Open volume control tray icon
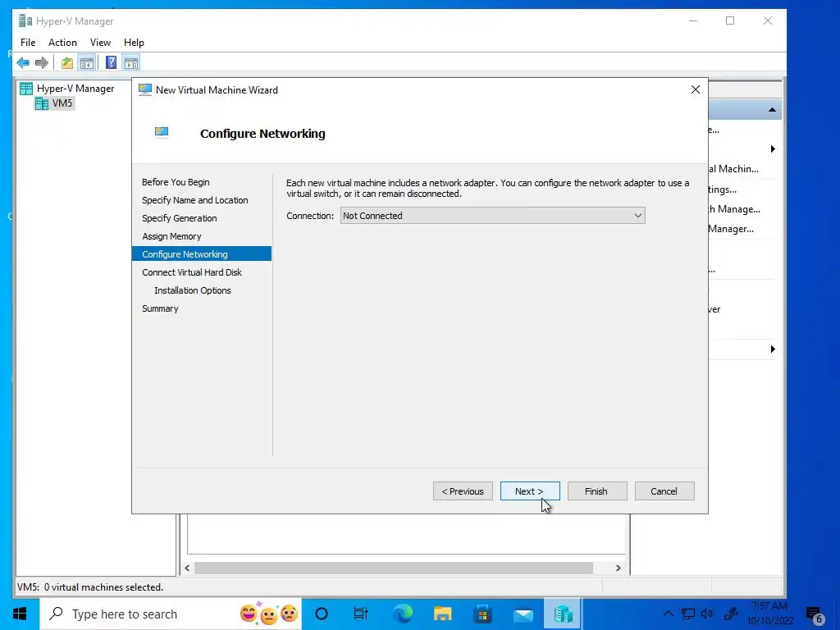The width and height of the screenshot is (840, 630). (x=707, y=614)
